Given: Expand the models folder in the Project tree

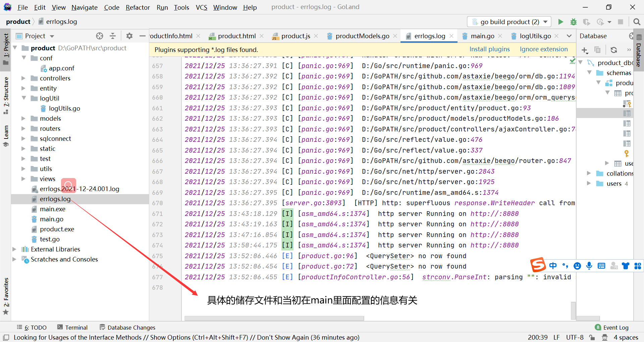Looking at the screenshot, I should (x=23, y=118).
